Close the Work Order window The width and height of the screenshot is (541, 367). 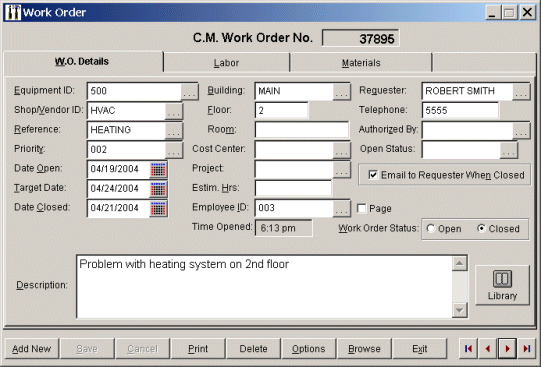(528, 13)
